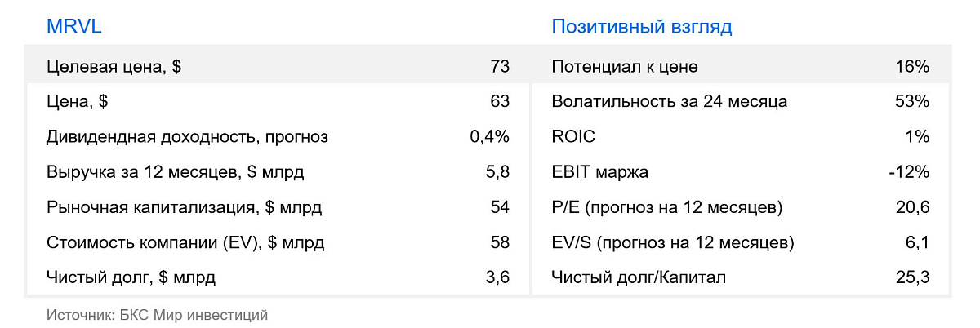Select Волатильность за 24 месяца row

click(741, 102)
